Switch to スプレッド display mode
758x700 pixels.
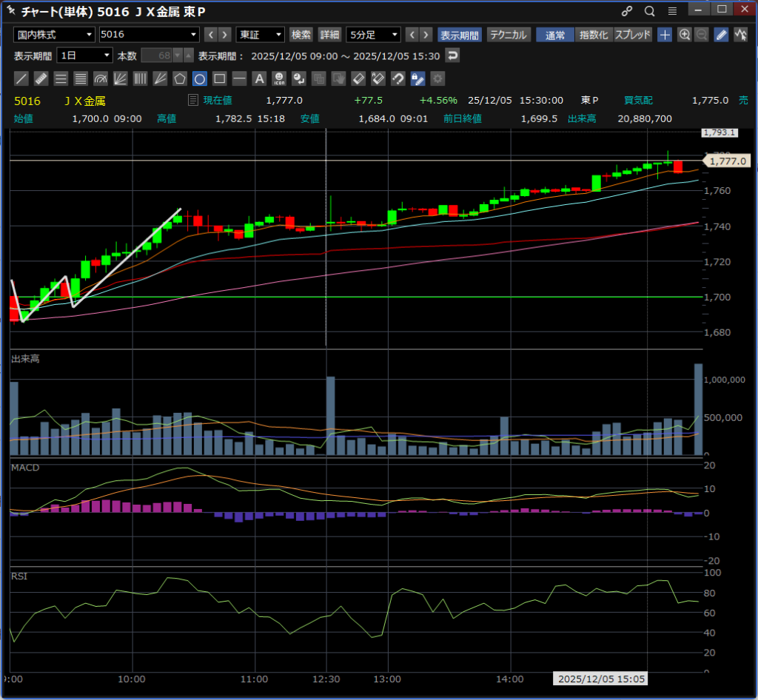pyautogui.click(x=633, y=35)
